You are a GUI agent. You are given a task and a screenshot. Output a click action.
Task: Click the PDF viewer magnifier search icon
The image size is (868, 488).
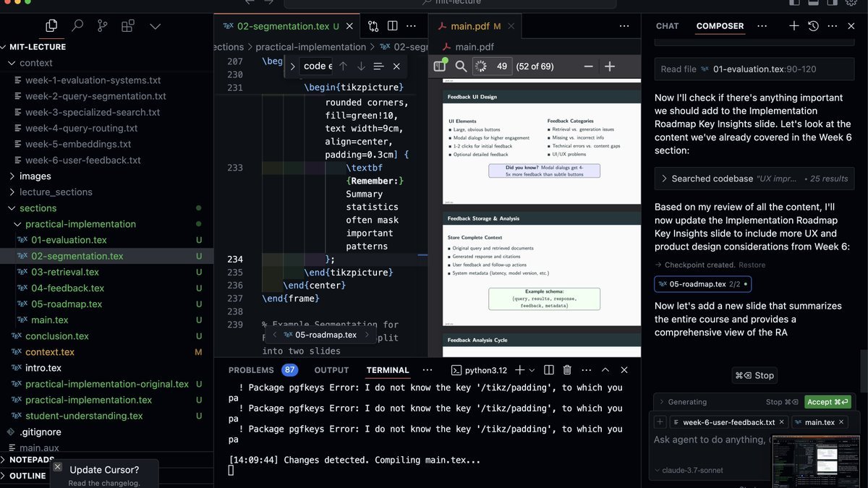click(461, 67)
